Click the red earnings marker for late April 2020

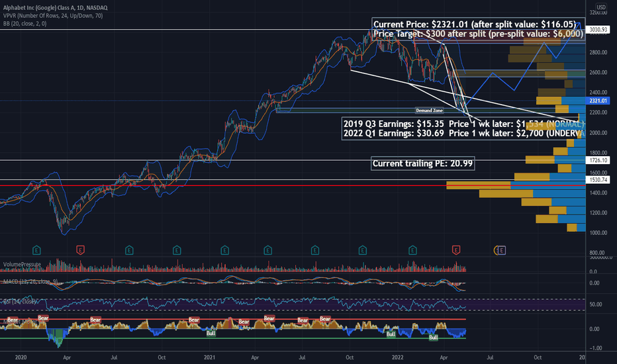pyautogui.click(x=80, y=250)
